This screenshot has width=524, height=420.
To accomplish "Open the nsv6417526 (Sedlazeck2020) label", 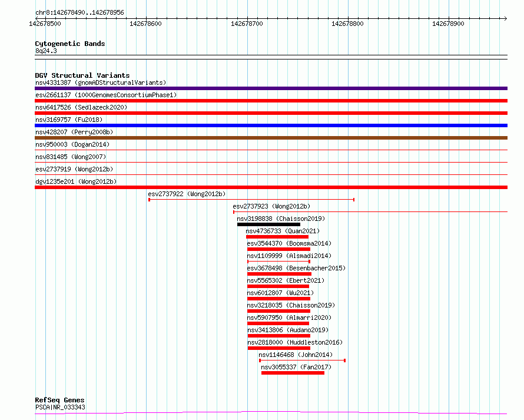I will [81, 107].
